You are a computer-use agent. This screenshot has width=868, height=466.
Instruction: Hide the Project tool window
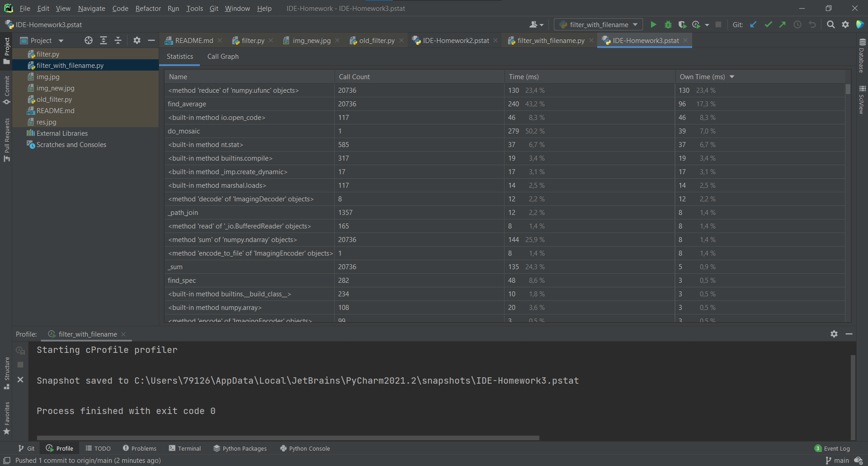[x=151, y=41]
